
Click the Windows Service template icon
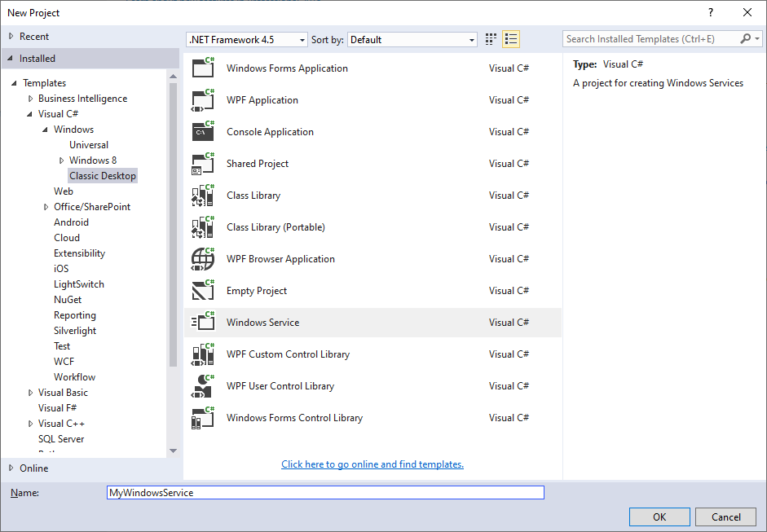(x=203, y=323)
